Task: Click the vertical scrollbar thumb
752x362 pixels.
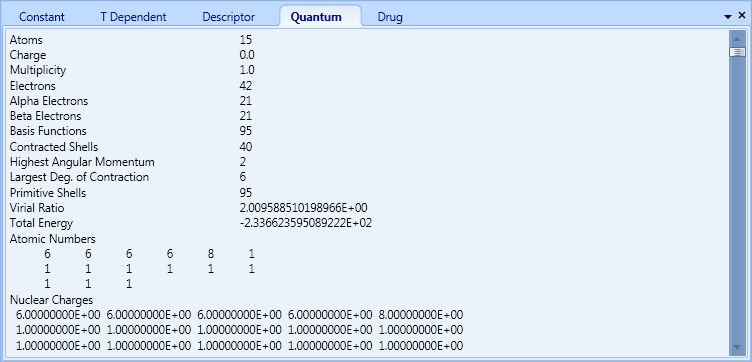Action: [737, 52]
